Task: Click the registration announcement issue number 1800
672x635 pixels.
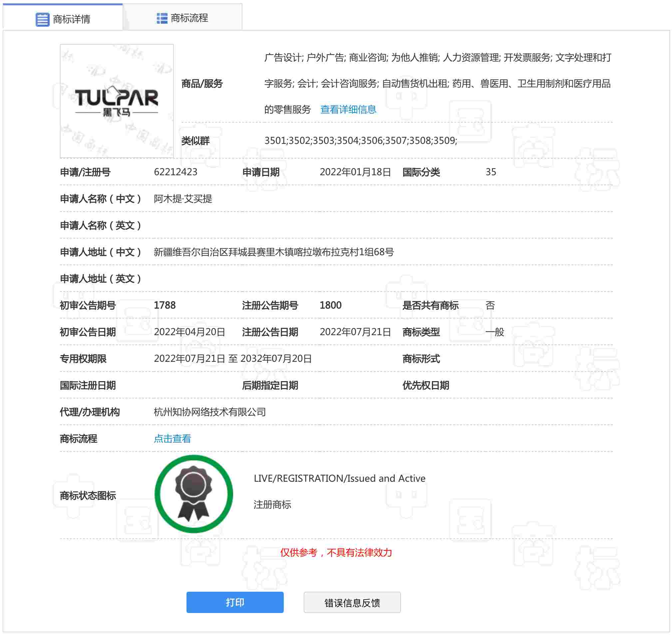Action: point(330,305)
